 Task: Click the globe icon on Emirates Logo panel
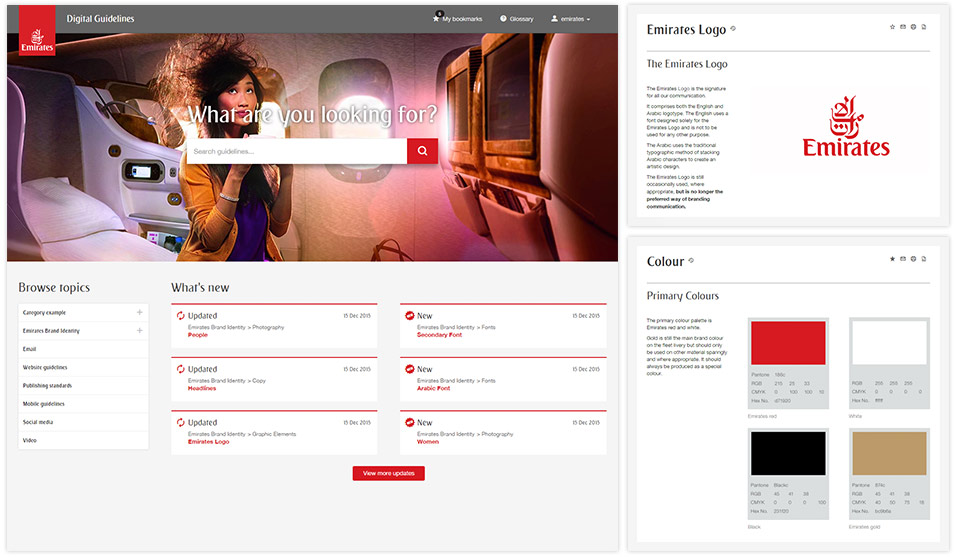[913, 27]
